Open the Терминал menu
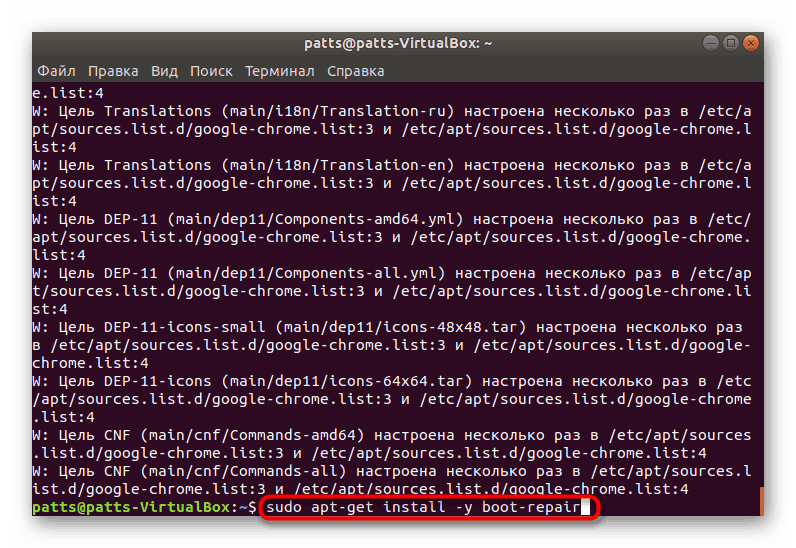 [x=280, y=71]
